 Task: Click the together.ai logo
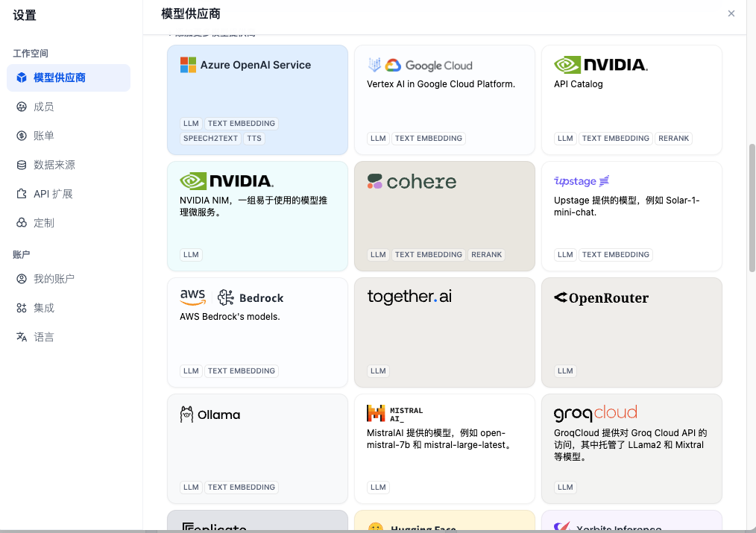click(x=409, y=297)
